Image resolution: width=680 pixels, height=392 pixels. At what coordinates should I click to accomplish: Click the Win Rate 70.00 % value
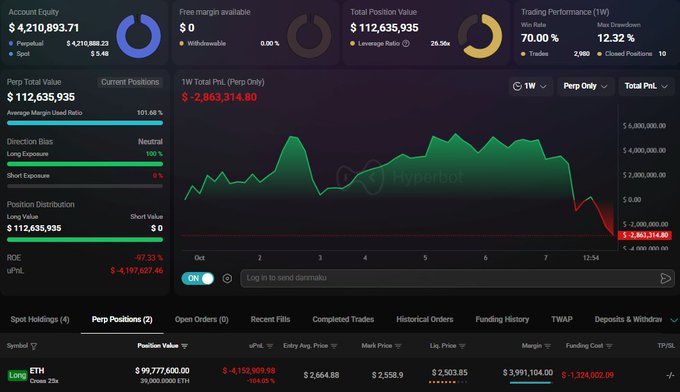coord(539,38)
